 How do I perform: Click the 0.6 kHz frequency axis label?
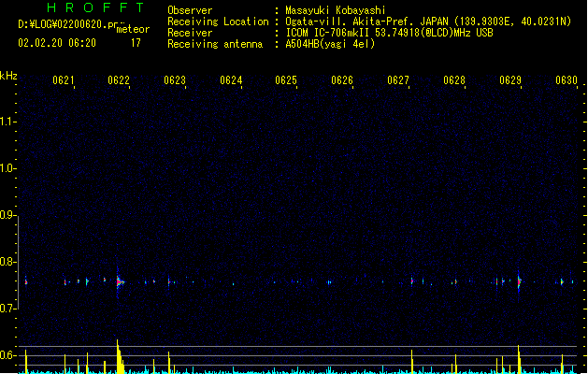pos(7,355)
